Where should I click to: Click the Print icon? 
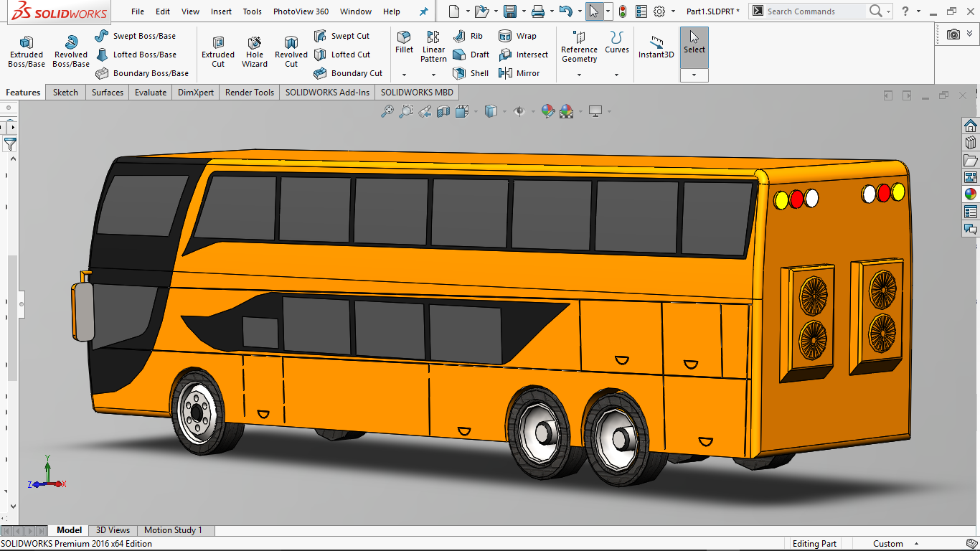pos(538,11)
